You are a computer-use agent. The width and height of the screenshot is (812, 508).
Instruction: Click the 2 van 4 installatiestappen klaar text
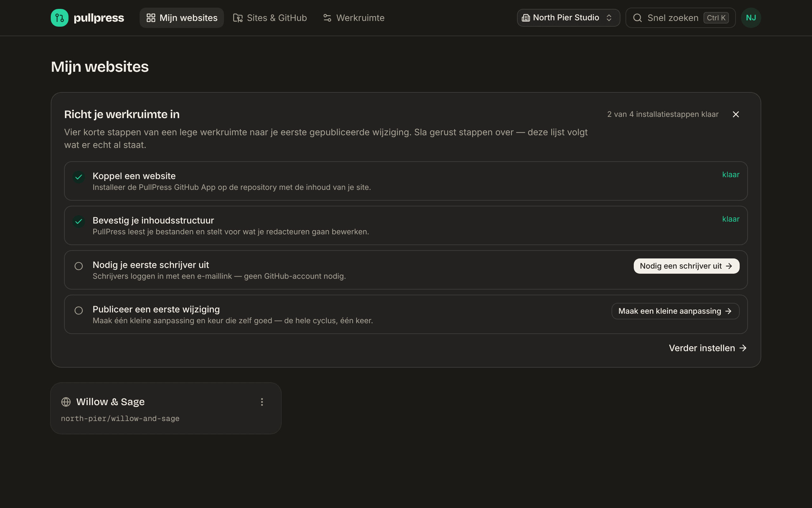coord(663,114)
